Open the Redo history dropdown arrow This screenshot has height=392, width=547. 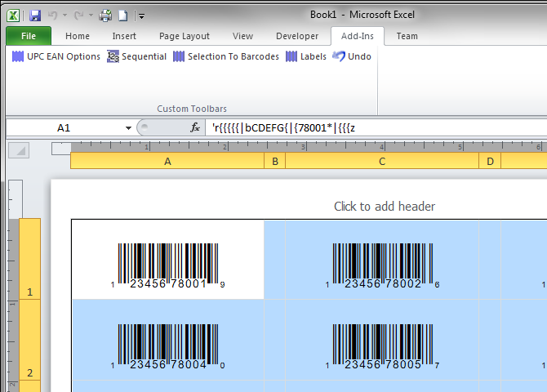point(91,16)
